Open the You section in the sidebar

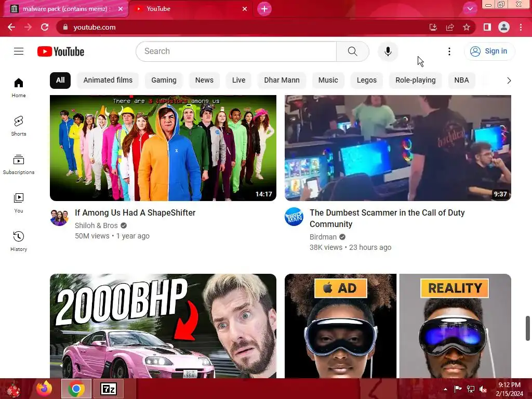19,203
